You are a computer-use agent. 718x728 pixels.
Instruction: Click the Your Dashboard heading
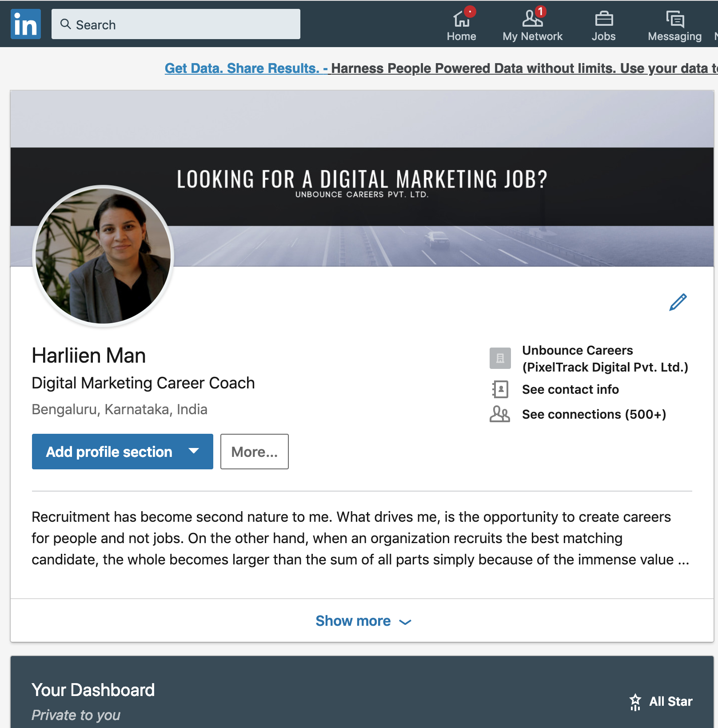point(93,690)
